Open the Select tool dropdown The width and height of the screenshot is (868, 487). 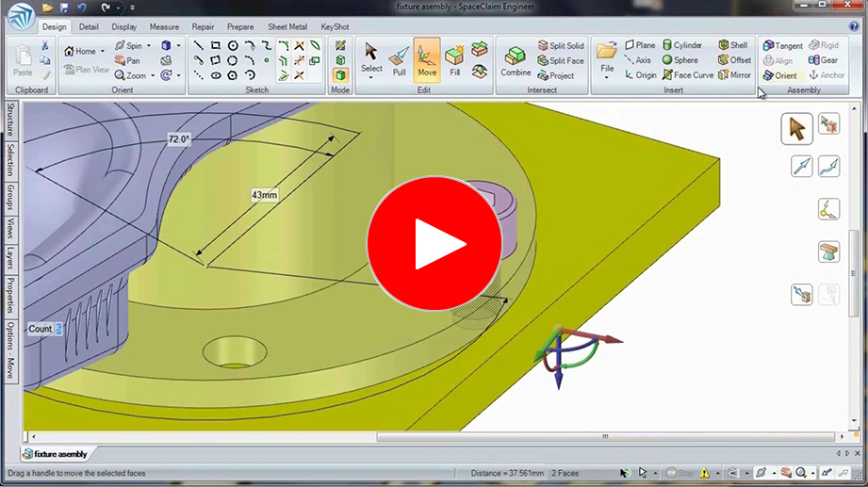[x=371, y=78]
